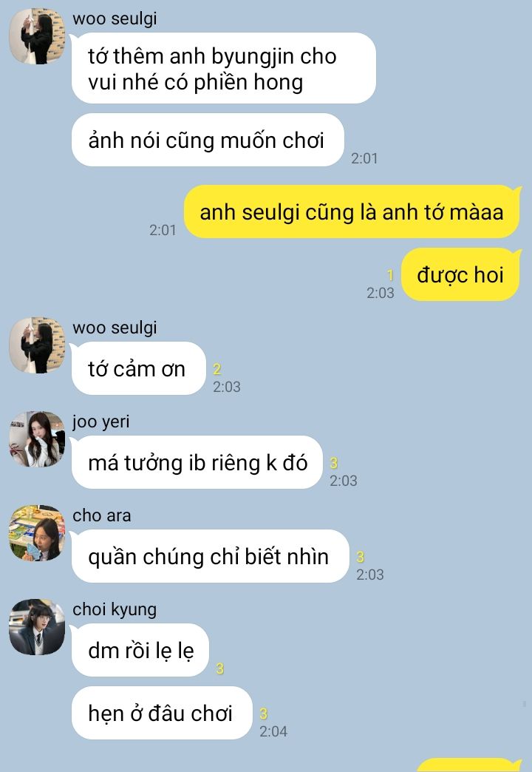Select yellow bubble 'anh seulgi cũng là anh tớ màaa'
Viewport: 532px width, 772px height.
tap(352, 212)
